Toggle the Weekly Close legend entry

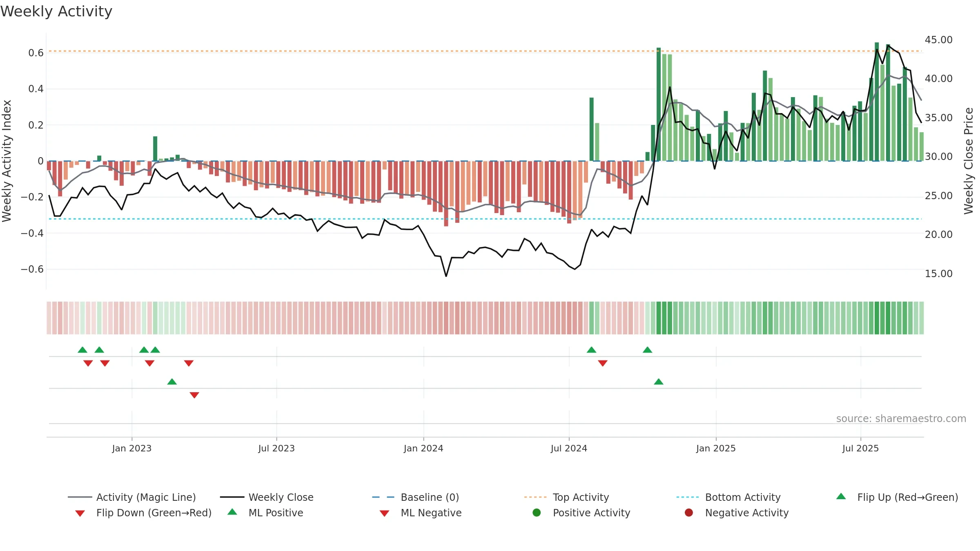(267, 497)
